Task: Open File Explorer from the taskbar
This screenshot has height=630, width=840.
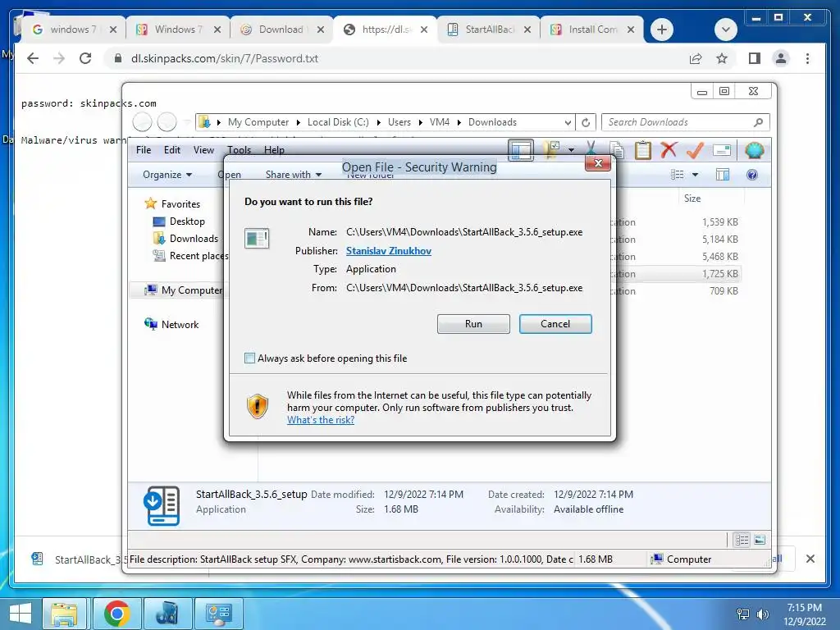Action: (64, 614)
